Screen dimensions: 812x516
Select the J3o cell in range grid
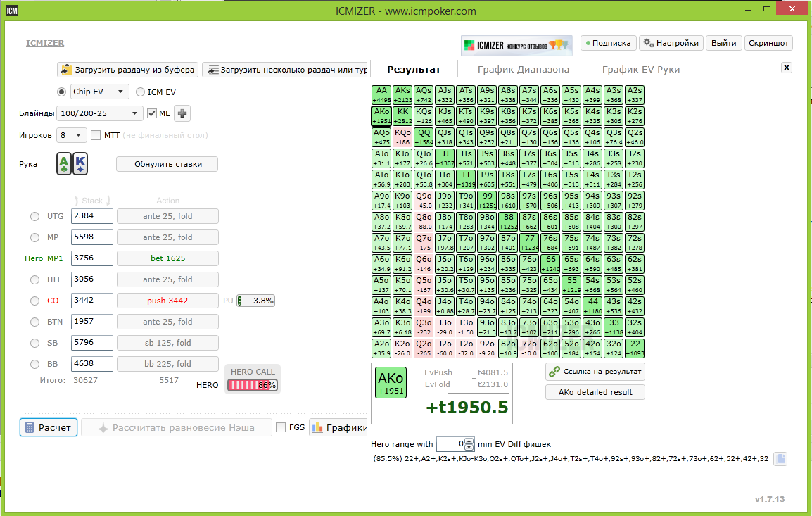tap(445, 327)
